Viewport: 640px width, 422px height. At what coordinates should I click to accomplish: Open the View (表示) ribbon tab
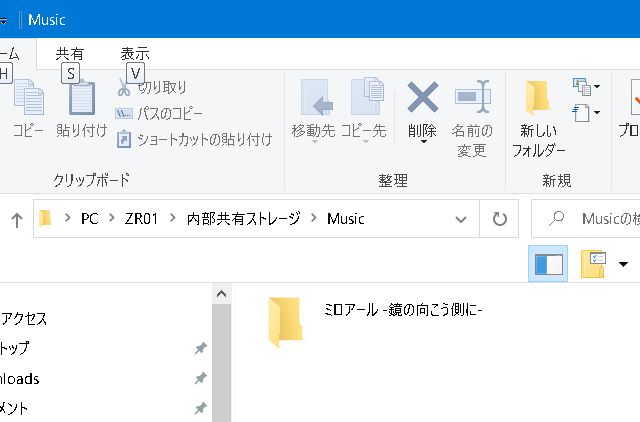135,53
